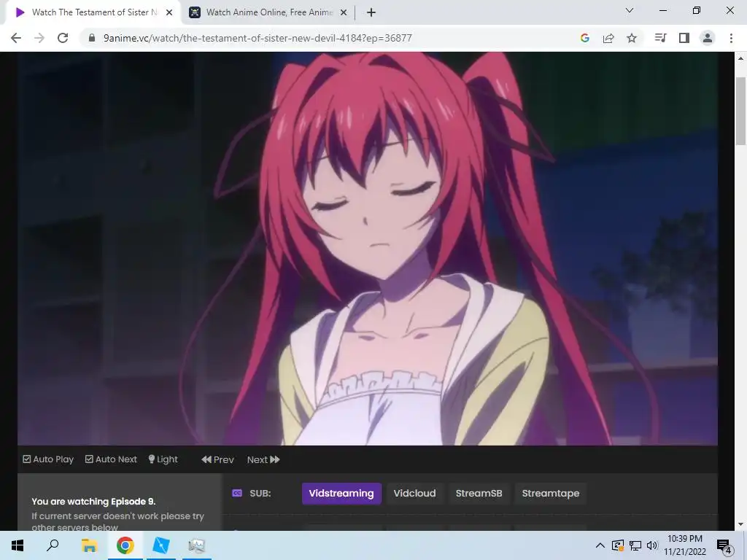Open the monitor app on taskbar
747x560 pixels.
click(196, 545)
